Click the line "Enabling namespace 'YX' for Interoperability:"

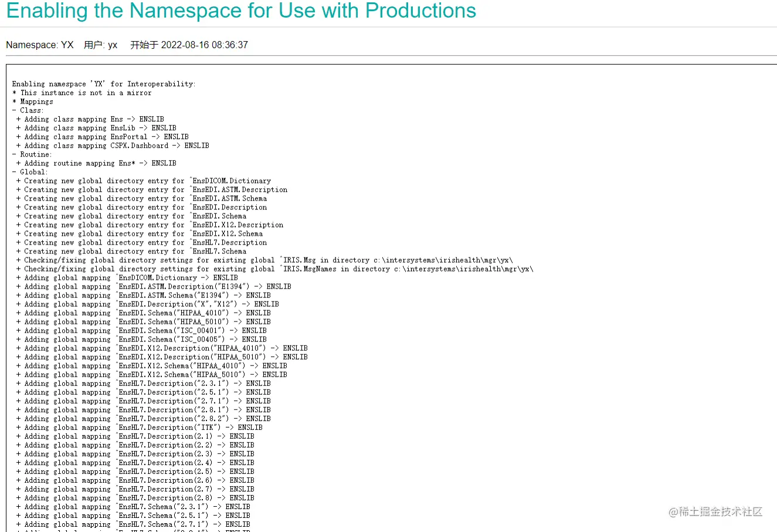104,84
